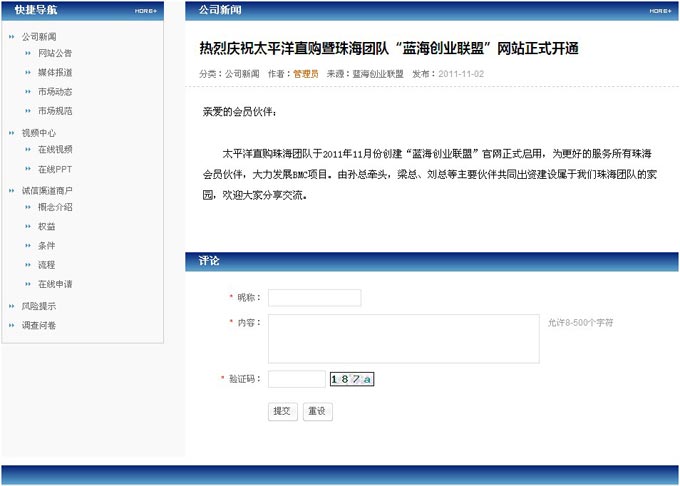This screenshot has width=680, height=486.
Task: Open 条件 sidebar link
Action: click(46, 246)
